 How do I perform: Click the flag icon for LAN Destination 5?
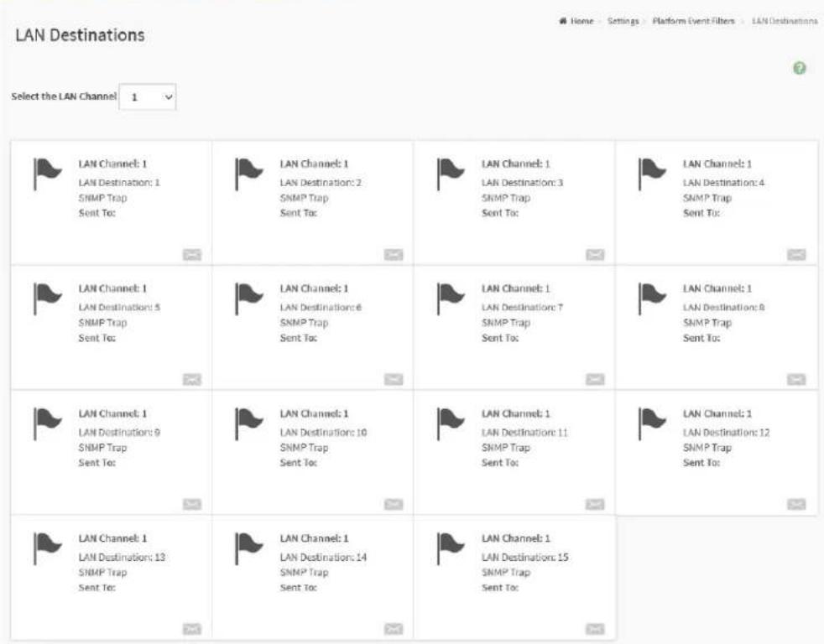coord(48,299)
